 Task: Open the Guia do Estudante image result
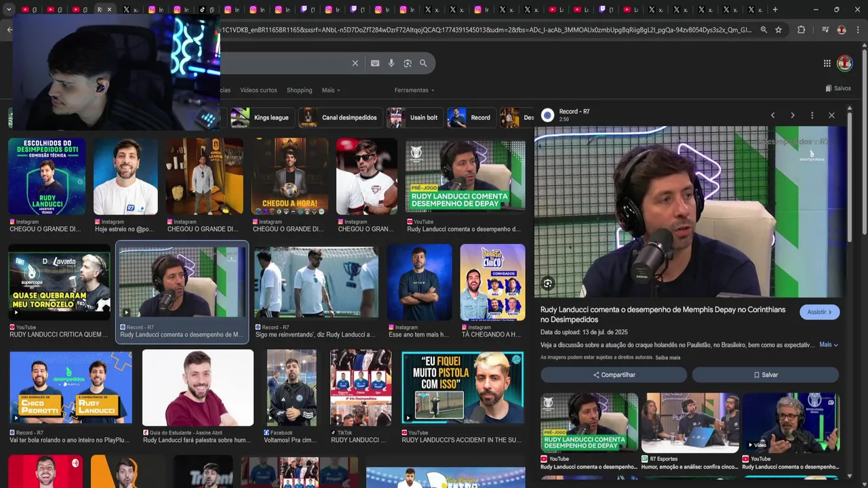point(198,388)
